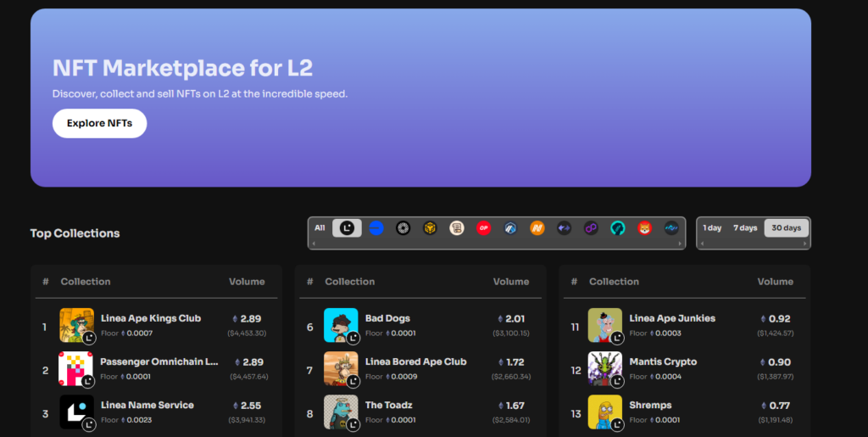Open the Passenger Omnichain L... collection
The image size is (868, 437).
[159, 361]
